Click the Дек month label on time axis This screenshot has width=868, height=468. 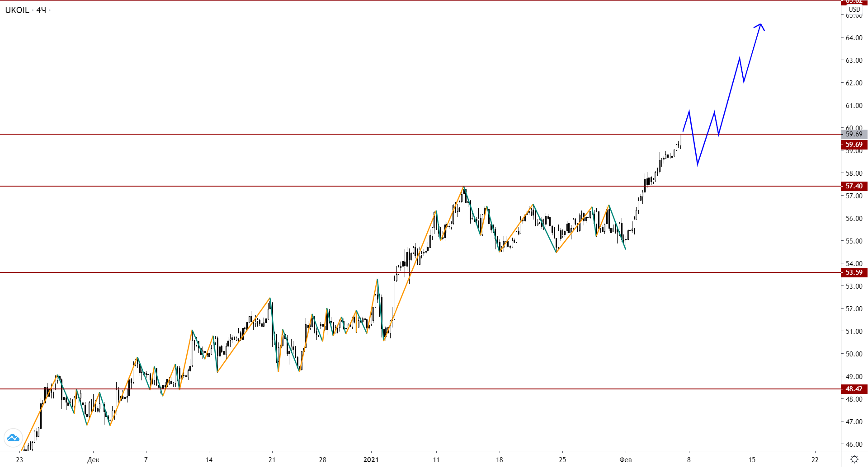click(93, 460)
